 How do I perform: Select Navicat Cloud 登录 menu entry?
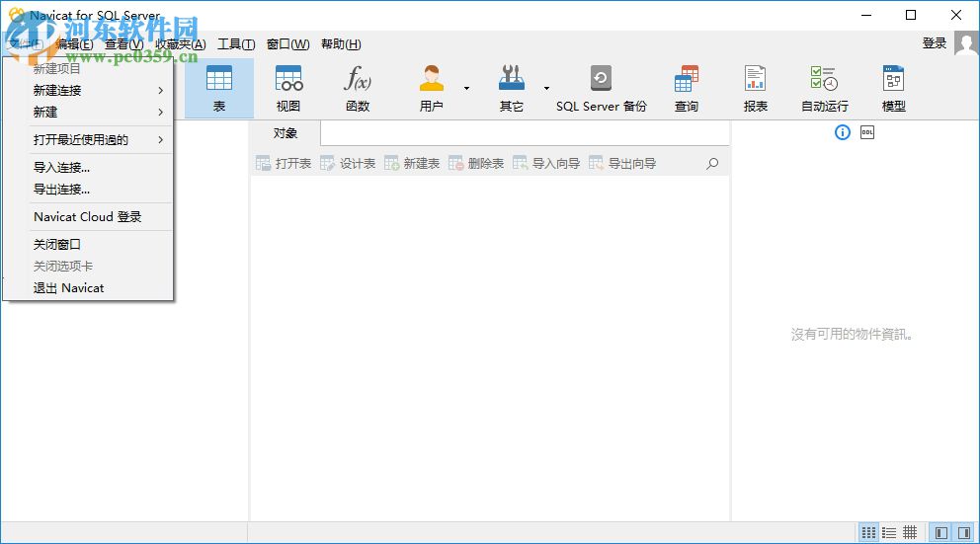click(x=88, y=217)
